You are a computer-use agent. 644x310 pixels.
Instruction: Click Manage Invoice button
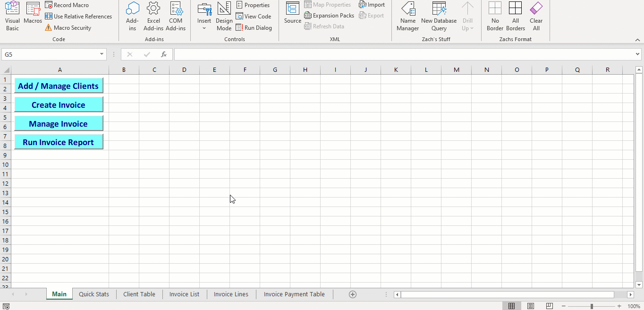point(59,124)
